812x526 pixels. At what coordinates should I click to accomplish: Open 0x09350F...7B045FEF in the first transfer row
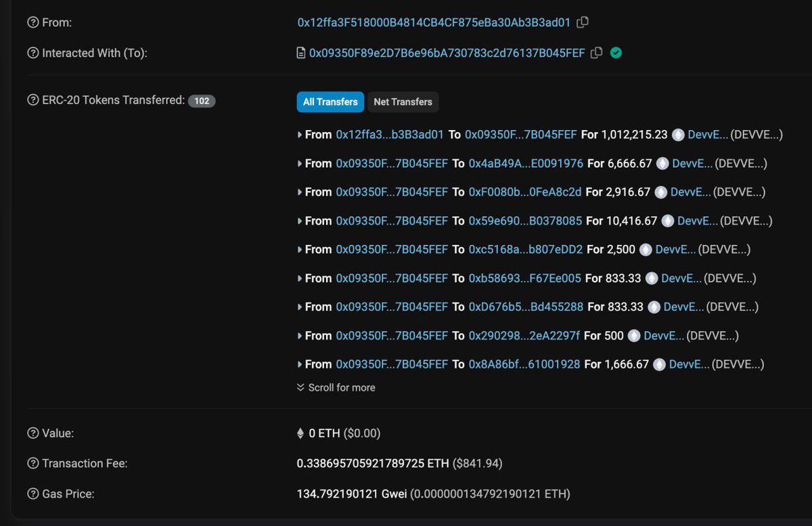coord(521,135)
